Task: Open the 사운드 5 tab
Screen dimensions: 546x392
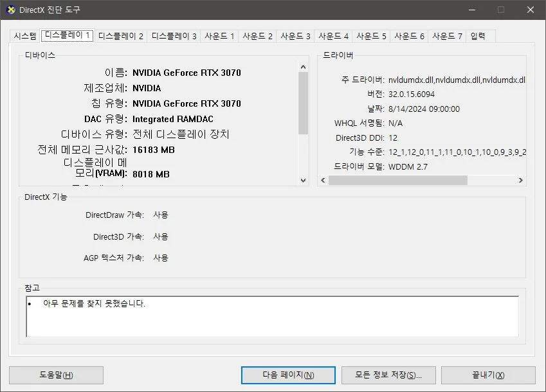Action: click(371, 36)
